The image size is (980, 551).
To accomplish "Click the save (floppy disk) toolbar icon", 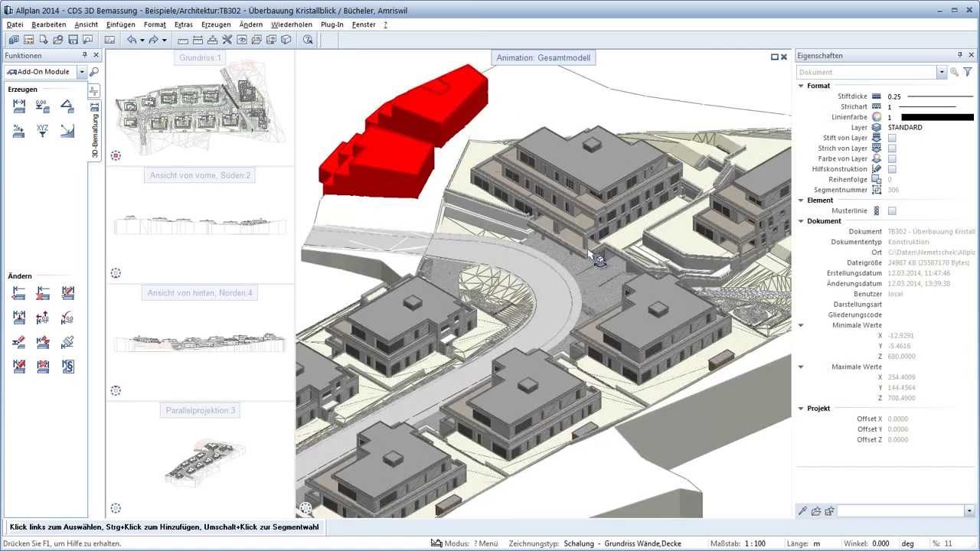I will click(73, 40).
